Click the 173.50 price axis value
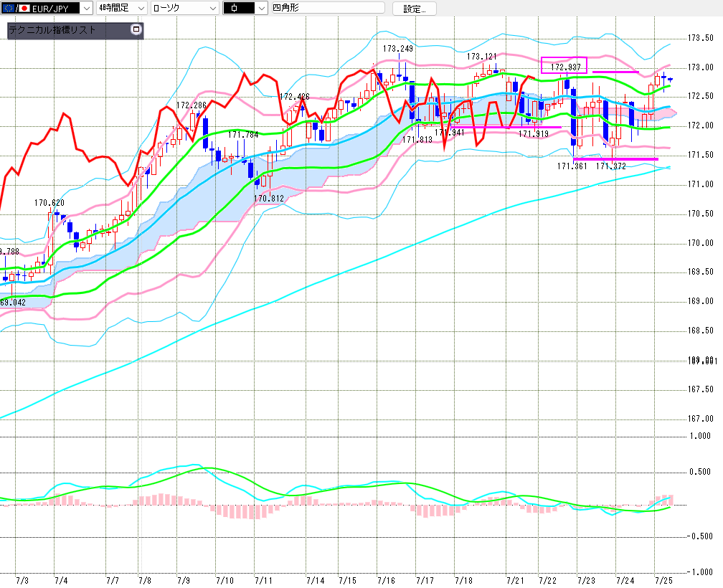 (700, 38)
